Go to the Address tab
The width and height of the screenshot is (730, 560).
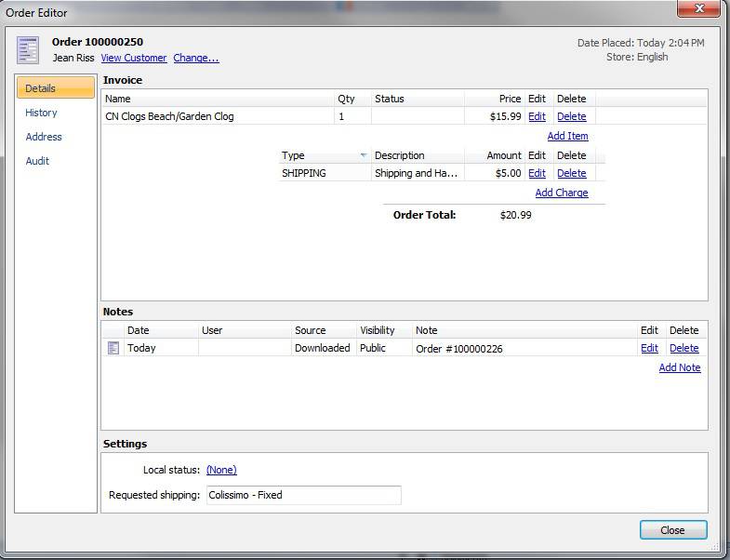coord(44,137)
